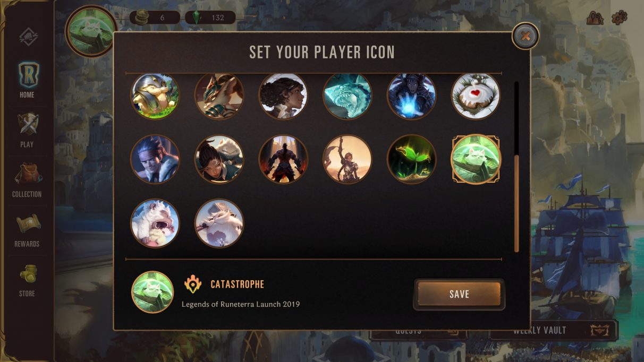Click the green shard currency counter

click(210, 18)
